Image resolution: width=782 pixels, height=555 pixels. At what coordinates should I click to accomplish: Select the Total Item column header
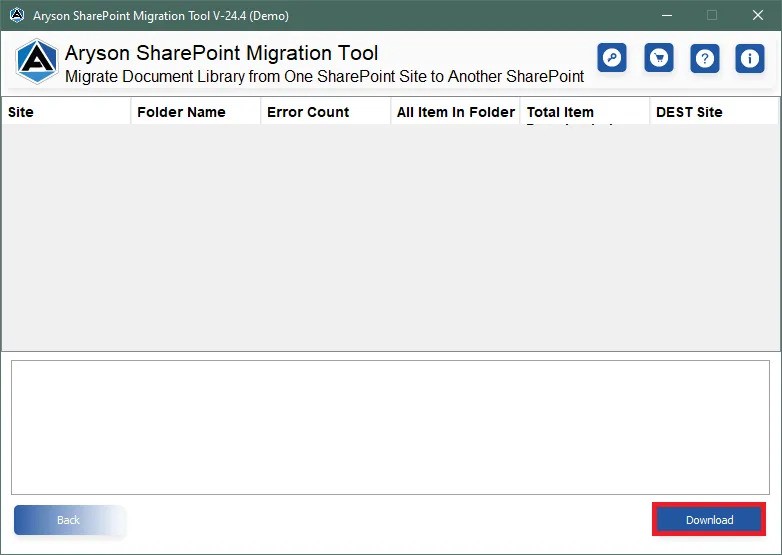point(584,112)
